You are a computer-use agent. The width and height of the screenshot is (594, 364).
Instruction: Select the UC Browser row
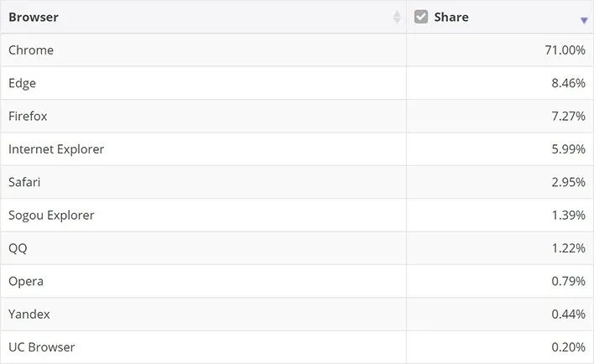click(42, 346)
